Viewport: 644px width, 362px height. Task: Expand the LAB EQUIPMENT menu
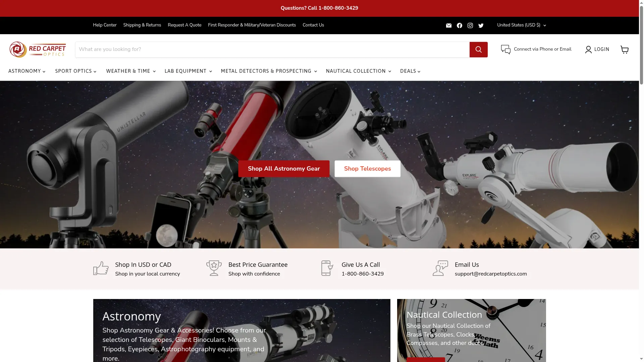coord(188,71)
